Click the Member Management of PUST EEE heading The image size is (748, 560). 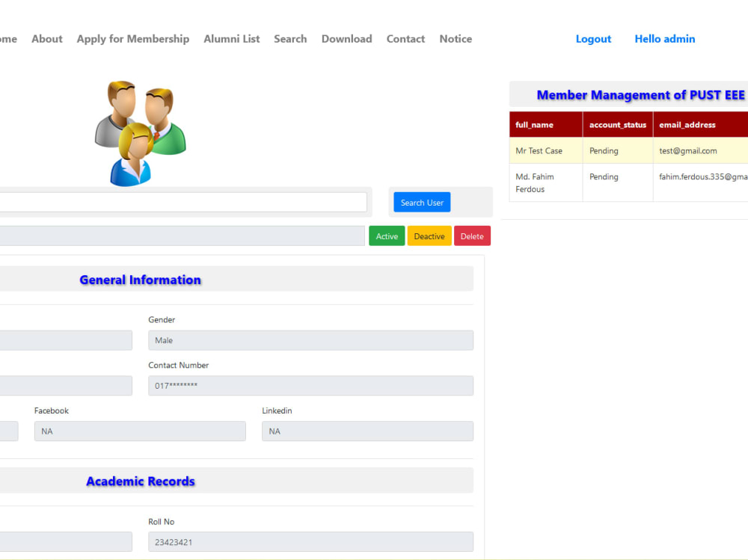click(x=641, y=95)
